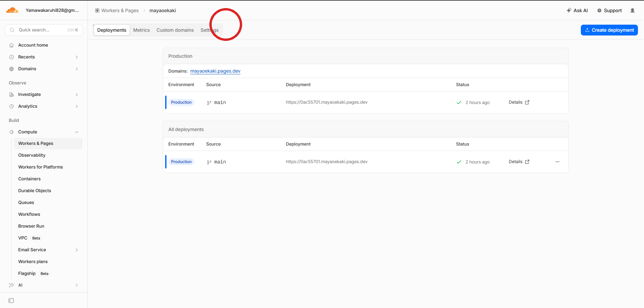
Task: Click the Production badge under All deployments
Action: click(181, 162)
